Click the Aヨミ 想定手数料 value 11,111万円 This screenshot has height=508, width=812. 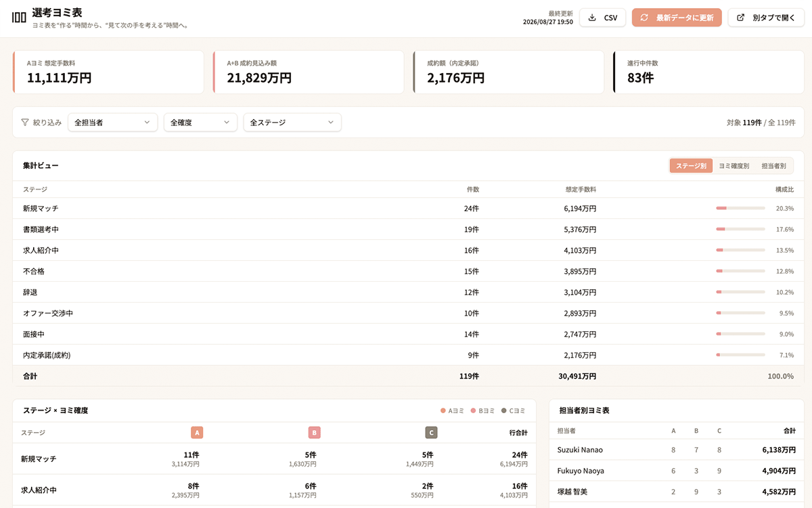pos(59,78)
